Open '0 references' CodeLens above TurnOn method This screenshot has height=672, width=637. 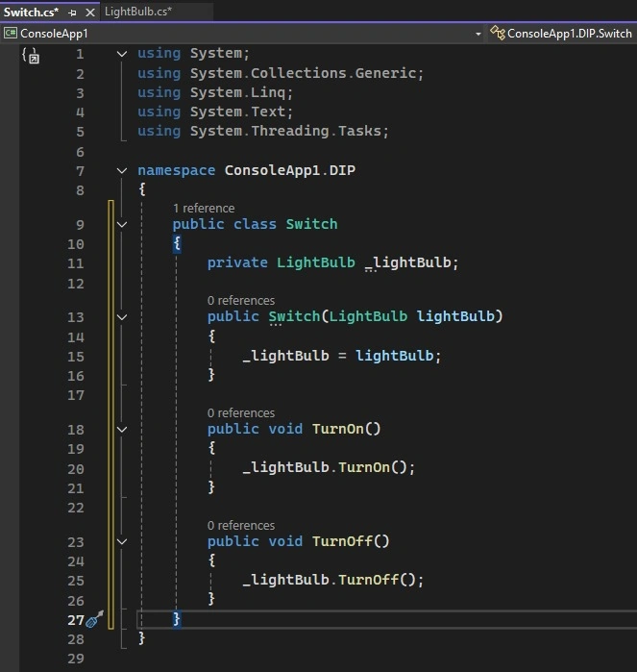tap(241, 413)
